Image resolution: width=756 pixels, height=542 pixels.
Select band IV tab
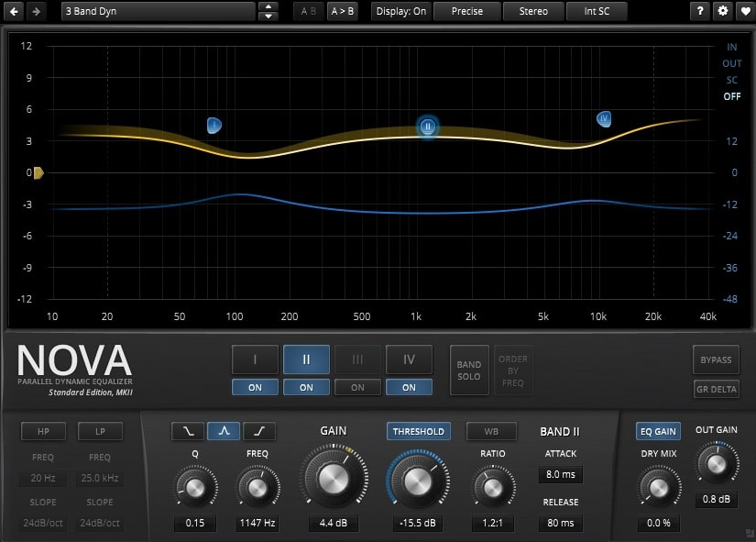(x=409, y=359)
